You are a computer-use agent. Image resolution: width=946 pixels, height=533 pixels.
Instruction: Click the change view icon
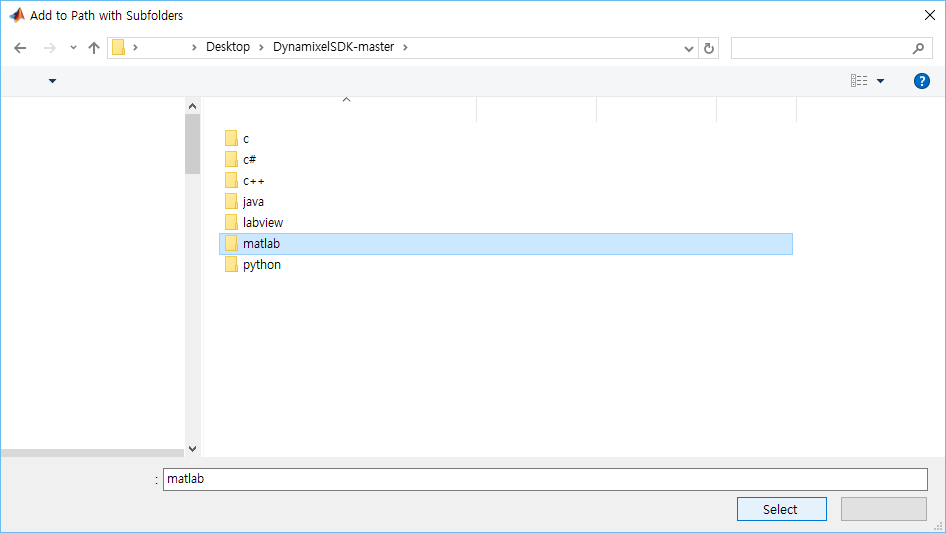[859, 80]
